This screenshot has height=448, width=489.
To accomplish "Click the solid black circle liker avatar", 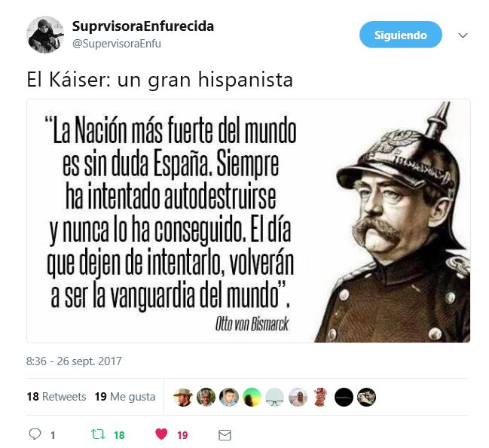I will point(344,398).
